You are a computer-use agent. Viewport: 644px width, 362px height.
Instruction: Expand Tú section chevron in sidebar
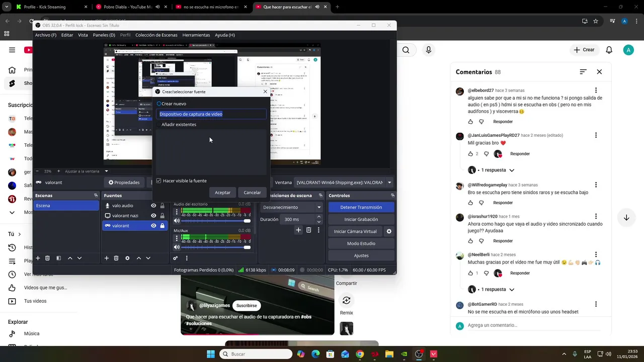point(20,234)
